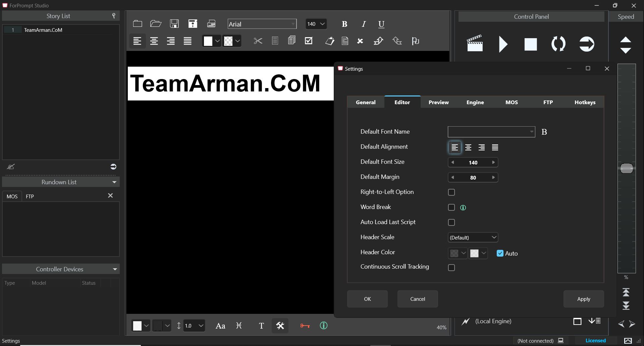Click the red key license icon

pos(305,326)
